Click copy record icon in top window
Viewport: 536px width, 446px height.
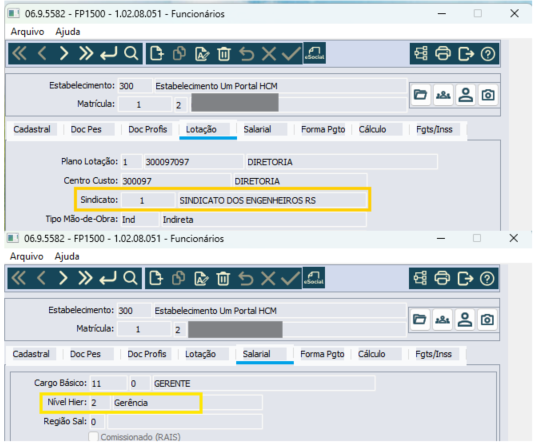[179, 54]
